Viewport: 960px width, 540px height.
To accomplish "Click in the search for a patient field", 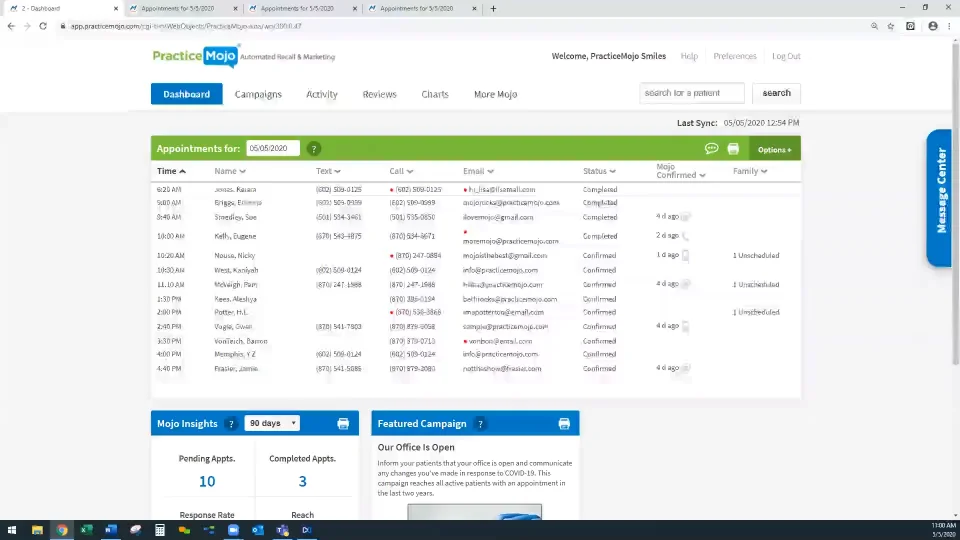I will [x=692, y=93].
